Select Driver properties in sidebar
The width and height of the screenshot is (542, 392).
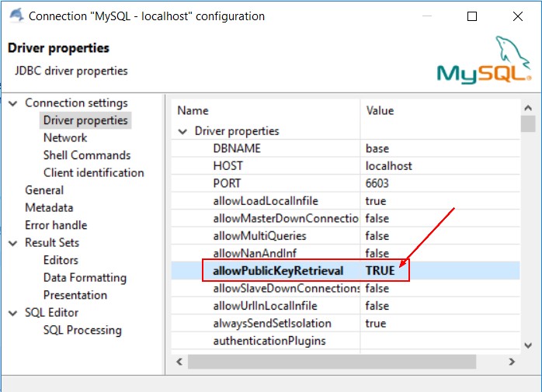click(x=85, y=120)
